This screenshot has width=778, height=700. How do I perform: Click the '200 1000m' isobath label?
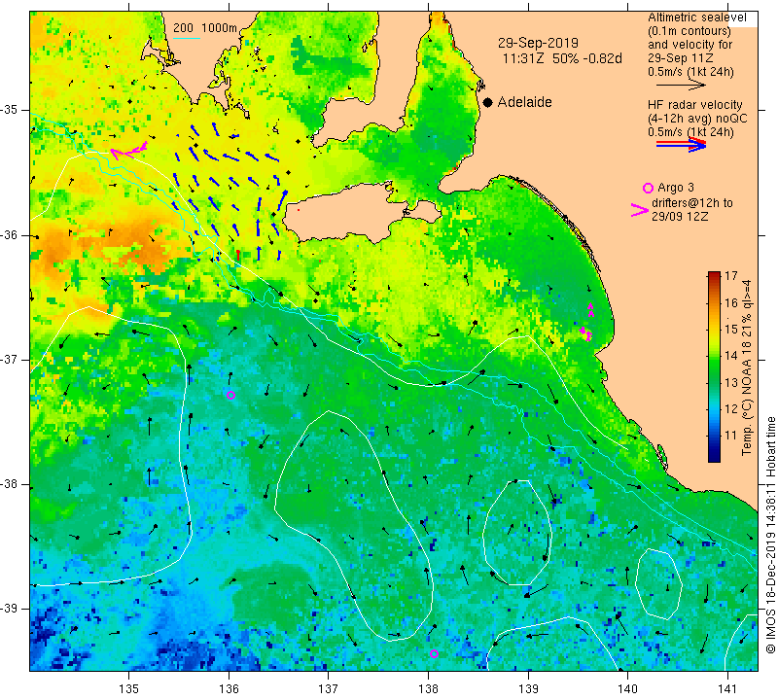(205, 28)
